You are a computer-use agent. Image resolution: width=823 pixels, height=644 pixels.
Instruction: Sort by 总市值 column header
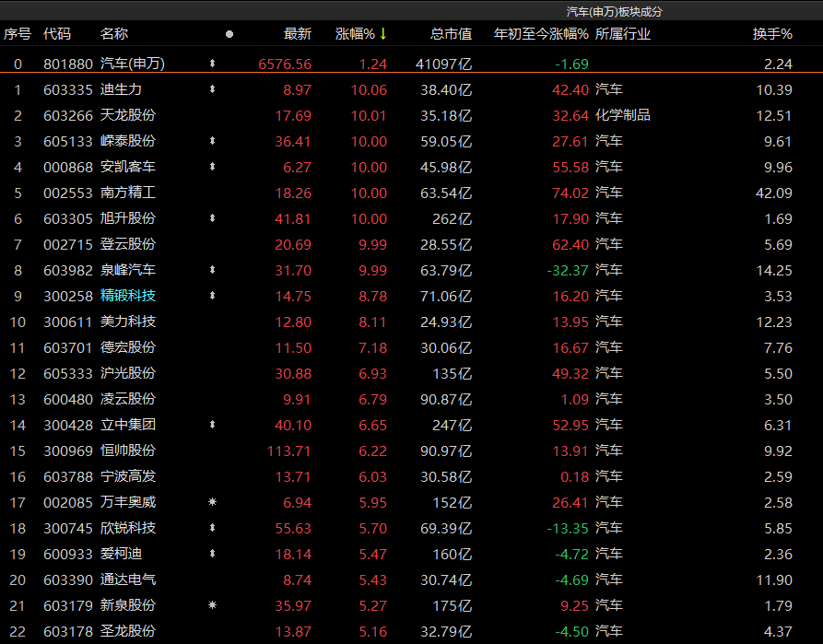[451, 34]
